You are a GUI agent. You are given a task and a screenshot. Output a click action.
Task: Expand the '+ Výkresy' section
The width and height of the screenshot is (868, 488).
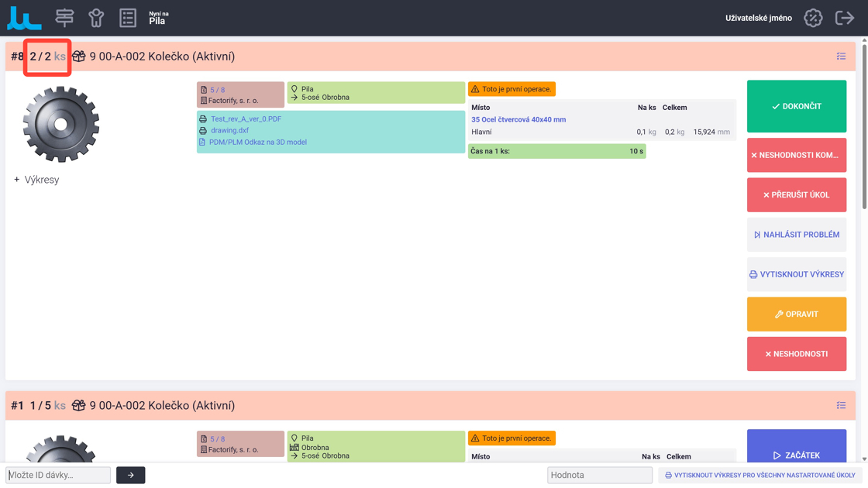[36, 180]
